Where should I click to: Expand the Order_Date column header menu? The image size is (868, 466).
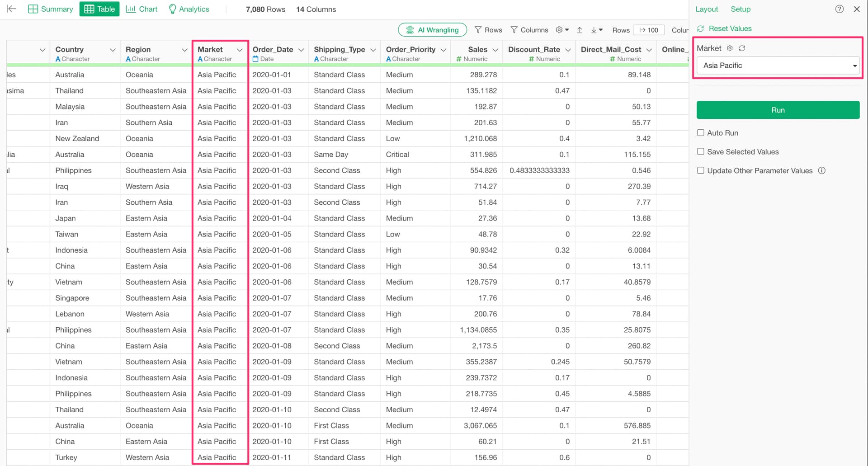pos(301,50)
